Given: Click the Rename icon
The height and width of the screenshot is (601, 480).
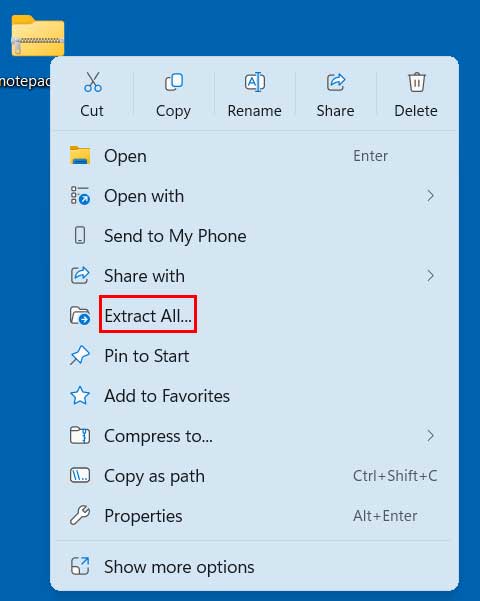Looking at the screenshot, I should point(255,82).
